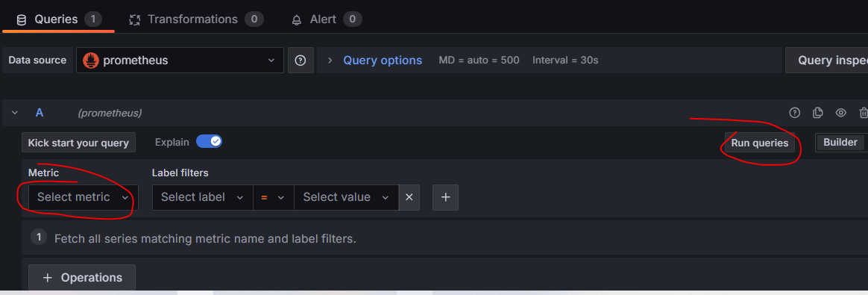
Task: Click the MD = auto = 500 text
Action: 479,60
